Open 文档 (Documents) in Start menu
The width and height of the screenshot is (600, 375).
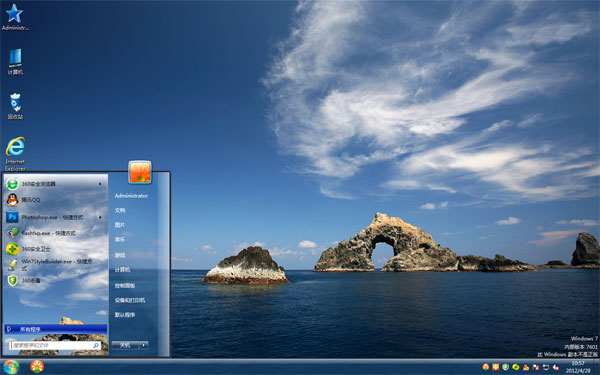tap(120, 210)
